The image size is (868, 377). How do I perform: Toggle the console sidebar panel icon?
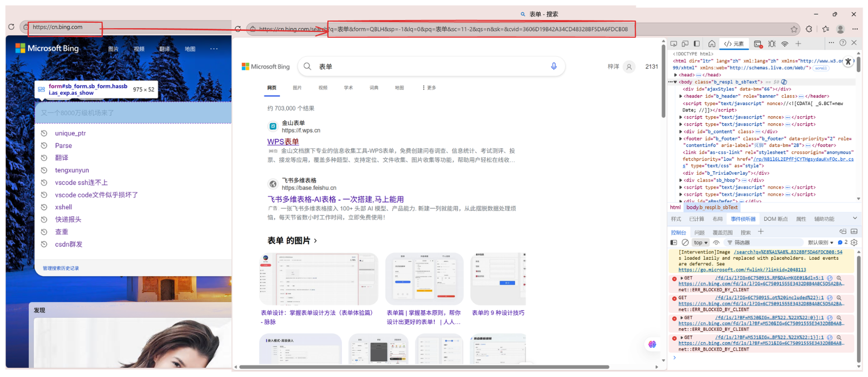click(x=674, y=242)
